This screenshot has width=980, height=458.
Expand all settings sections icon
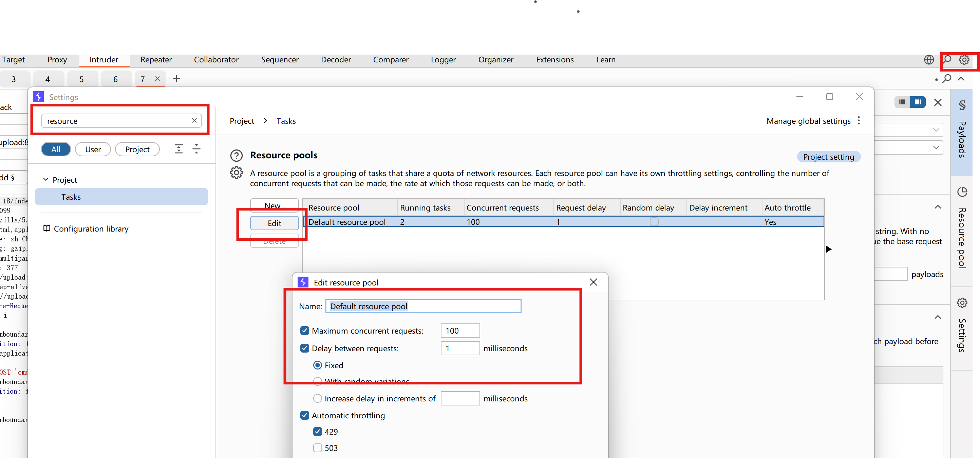point(178,149)
